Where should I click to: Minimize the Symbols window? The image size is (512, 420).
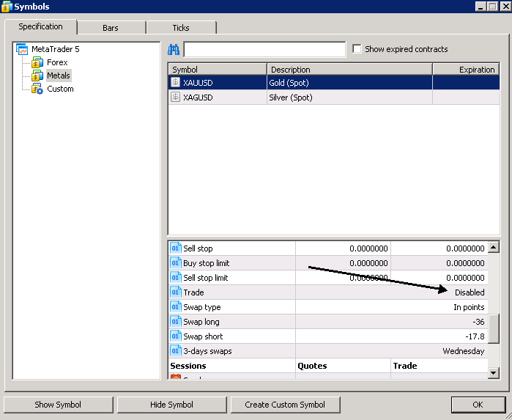[481, 6]
